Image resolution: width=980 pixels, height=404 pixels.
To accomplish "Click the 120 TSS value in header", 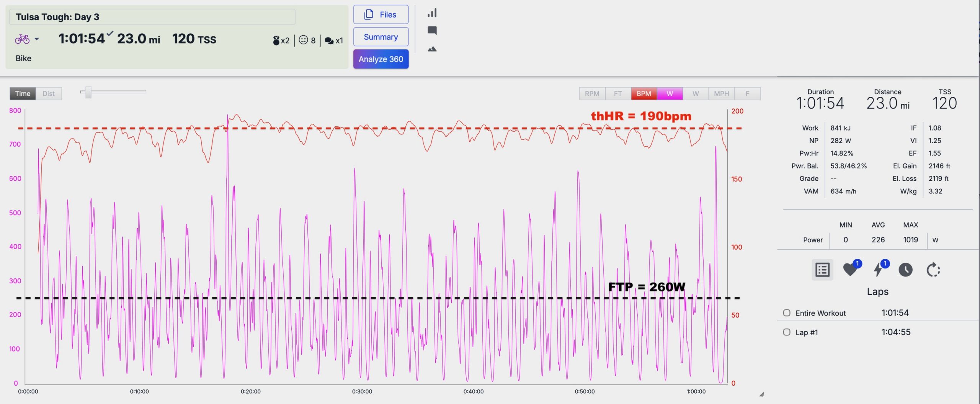I will coord(194,39).
